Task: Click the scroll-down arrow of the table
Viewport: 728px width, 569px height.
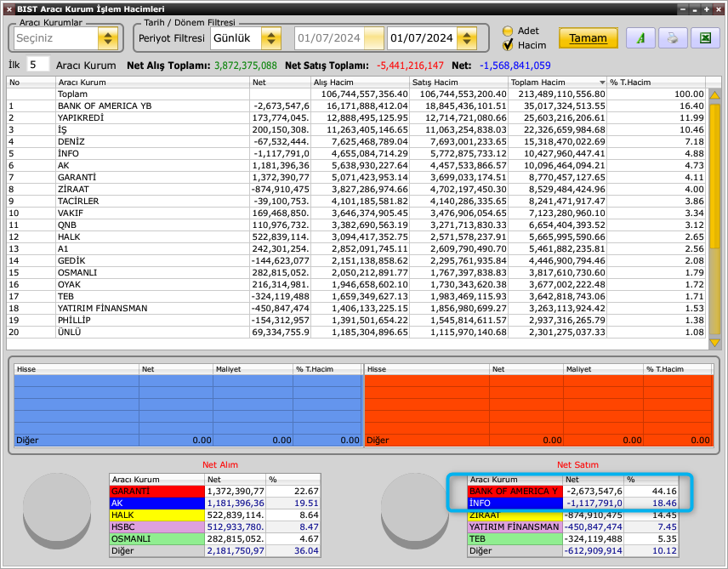Action: 714,343
